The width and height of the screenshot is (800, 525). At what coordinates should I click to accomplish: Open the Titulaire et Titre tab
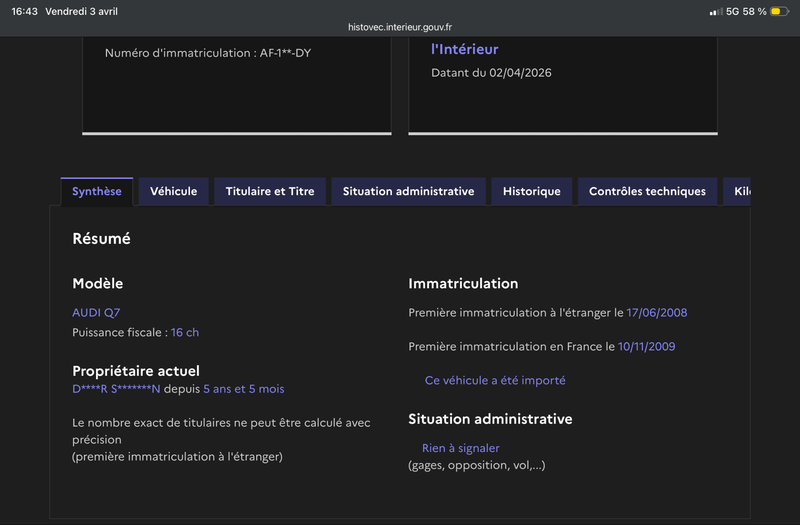pyautogui.click(x=270, y=191)
